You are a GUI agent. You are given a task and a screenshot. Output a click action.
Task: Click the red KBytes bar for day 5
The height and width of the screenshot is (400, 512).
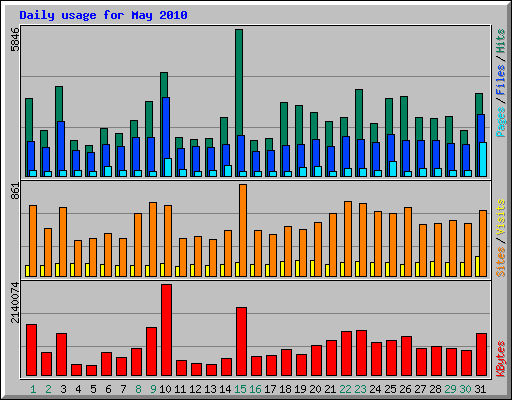91,370
